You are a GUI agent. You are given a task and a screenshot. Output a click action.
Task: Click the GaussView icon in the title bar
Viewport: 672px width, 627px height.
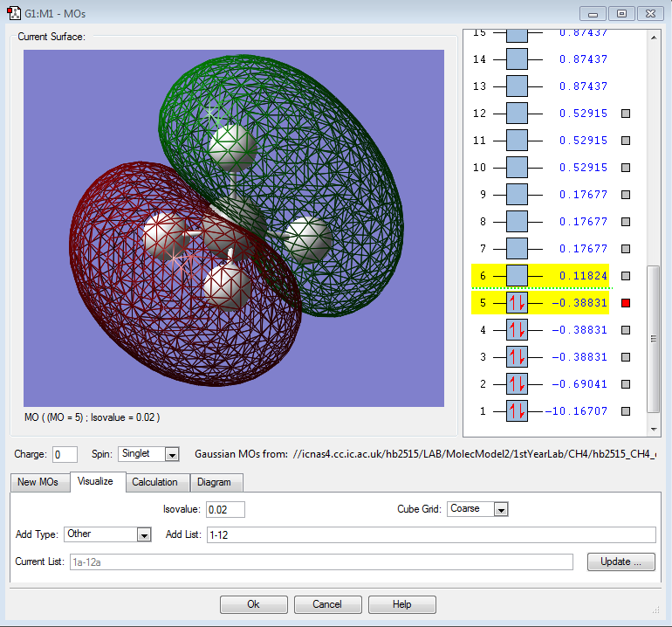point(14,13)
